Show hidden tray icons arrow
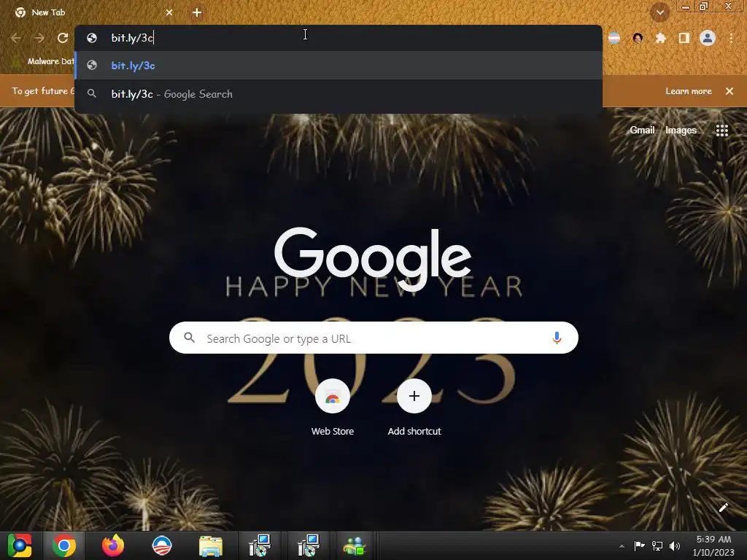This screenshot has width=747, height=560. pyautogui.click(x=622, y=545)
